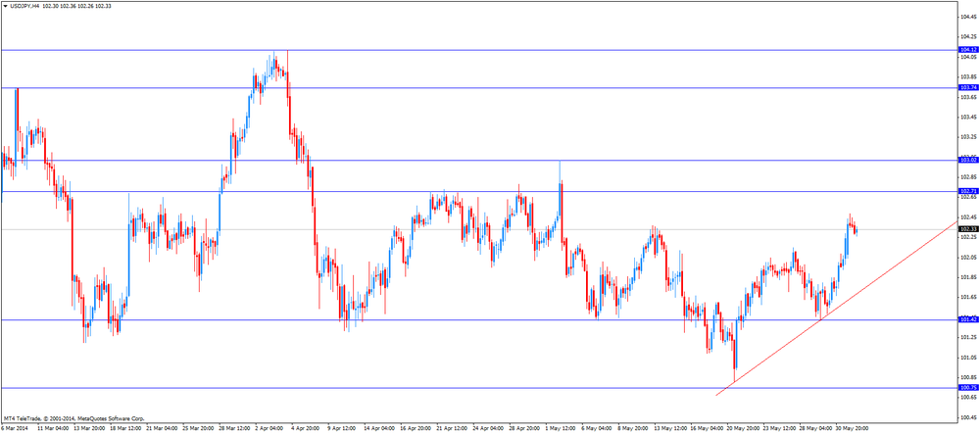Click the 25 Mar 20:00 time label

(x=198, y=429)
